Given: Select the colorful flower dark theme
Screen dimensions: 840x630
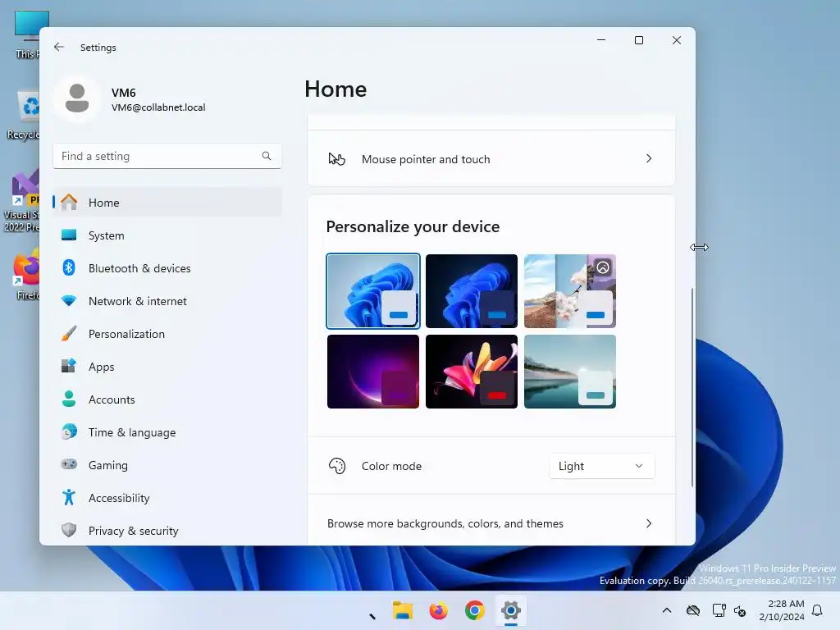Looking at the screenshot, I should click(472, 372).
